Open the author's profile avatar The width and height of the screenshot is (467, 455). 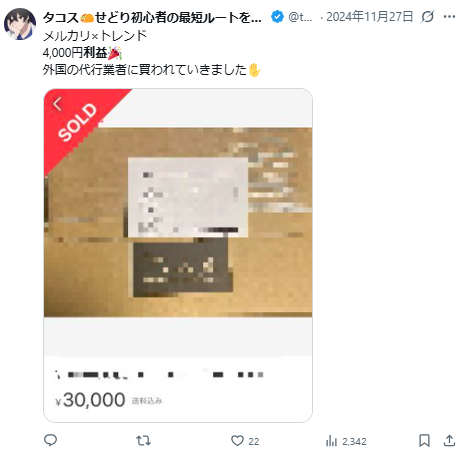[20, 24]
